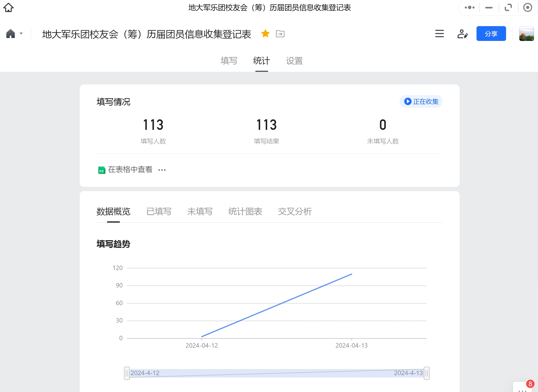The width and height of the screenshot is (538, 392).
Task: Expand more options beside 在表格中查看
Action: [x=162, y=170]
